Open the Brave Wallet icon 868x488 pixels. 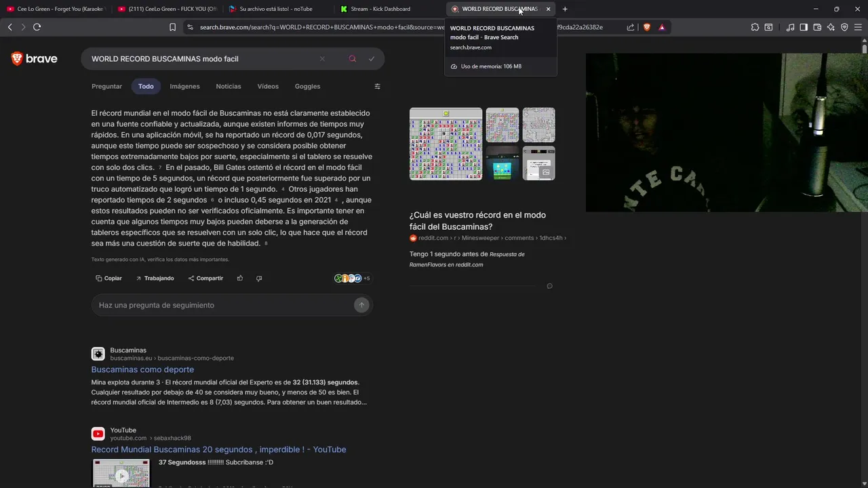(x=817, y=27)
